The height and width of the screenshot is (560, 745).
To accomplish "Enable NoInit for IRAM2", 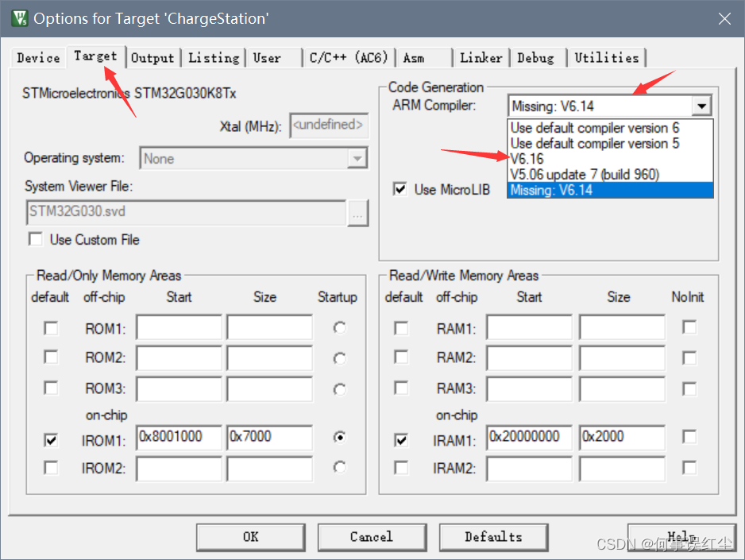I will pyautogui.click(x=689, y=467).
